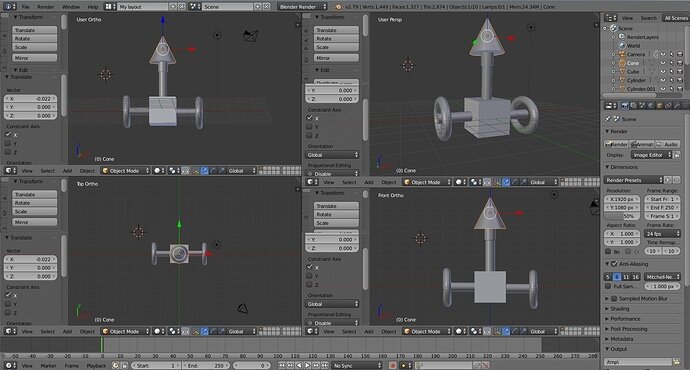
Task: Click the output folder browse icon
Action: point(676,362)
